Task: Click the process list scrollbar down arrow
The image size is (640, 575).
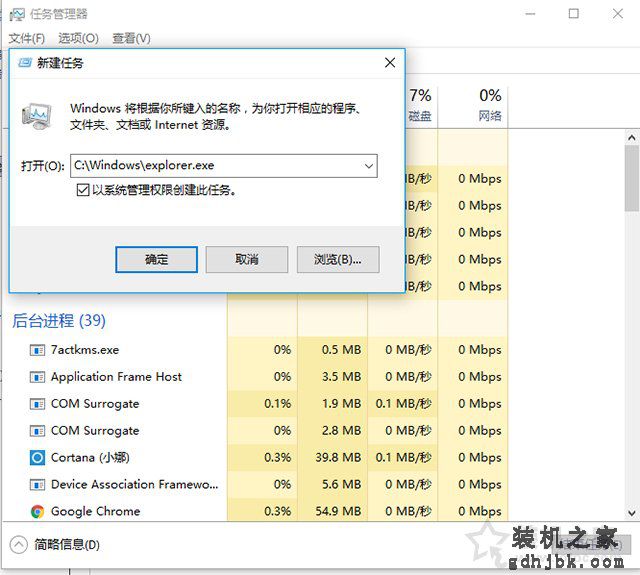Action: (631, 513)
